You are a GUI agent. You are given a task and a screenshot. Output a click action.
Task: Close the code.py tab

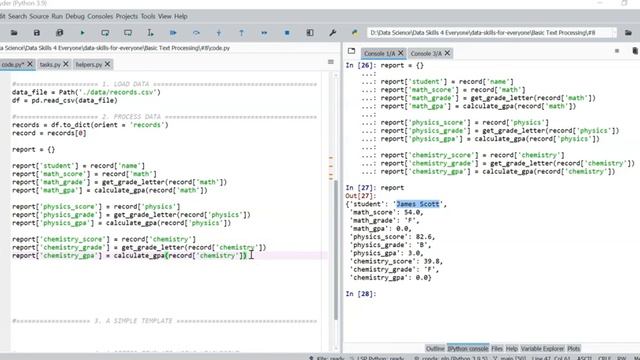click(30, 64)
